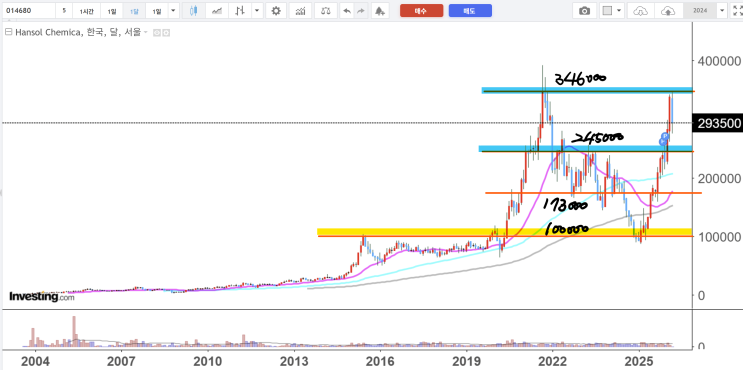Redo the chart action
This screenshot has height=370, width=743.
pyautogui.click(x=361, y=10)
